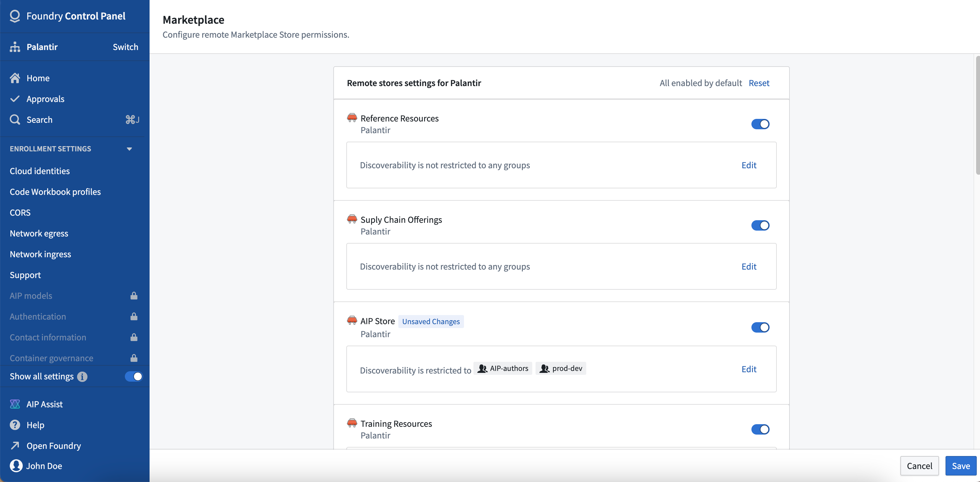
Task: Disable the Reference Resources store toggle
Action: pyautogui.click(x=760, y=124)
